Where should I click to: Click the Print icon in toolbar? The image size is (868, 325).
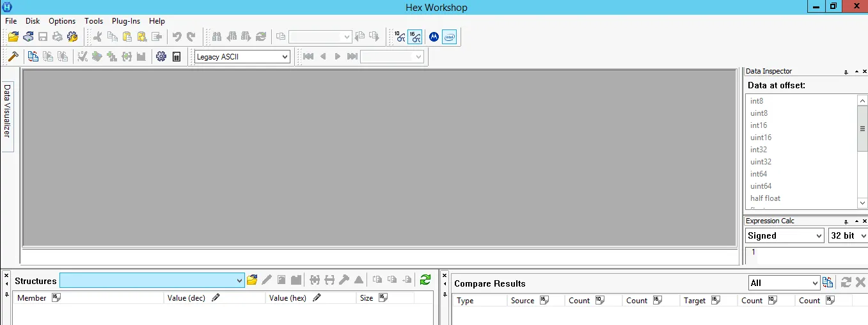pyautogui.click(x=58, y=36)
